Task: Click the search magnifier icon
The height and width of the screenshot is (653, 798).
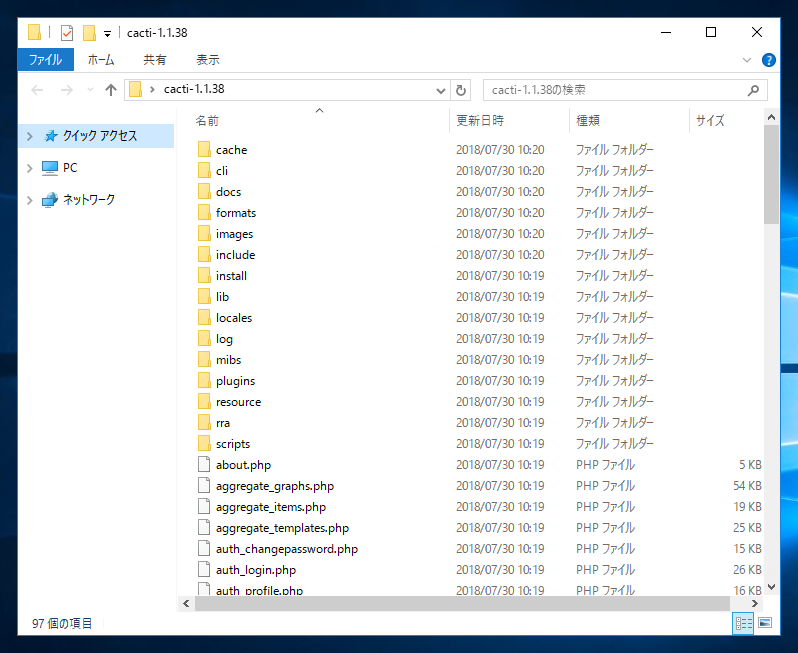Action: 754,91
